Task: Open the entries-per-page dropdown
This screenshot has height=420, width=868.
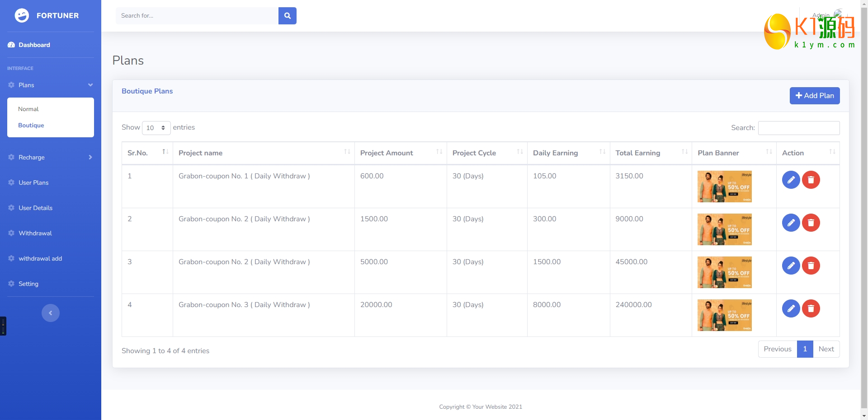Action: [x=156, y=128]
